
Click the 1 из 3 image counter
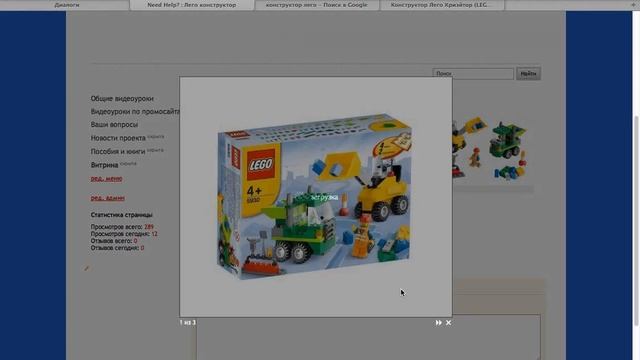click(187, 322)
